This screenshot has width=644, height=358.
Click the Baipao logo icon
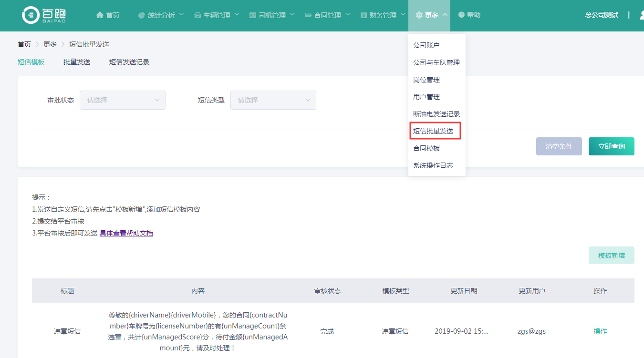pyautogui.click(x=31, y=15)
